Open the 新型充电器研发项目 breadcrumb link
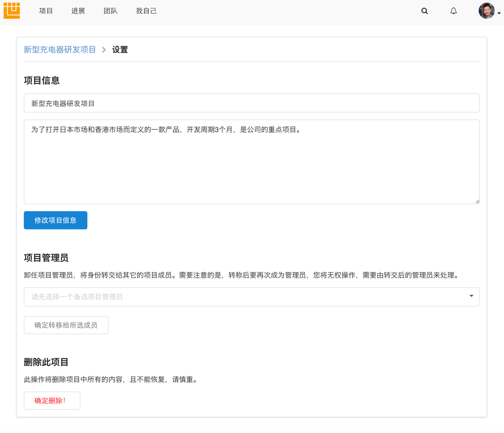This screenshot has width=504, height=433. pyautogui.click(x=60, y=49)
